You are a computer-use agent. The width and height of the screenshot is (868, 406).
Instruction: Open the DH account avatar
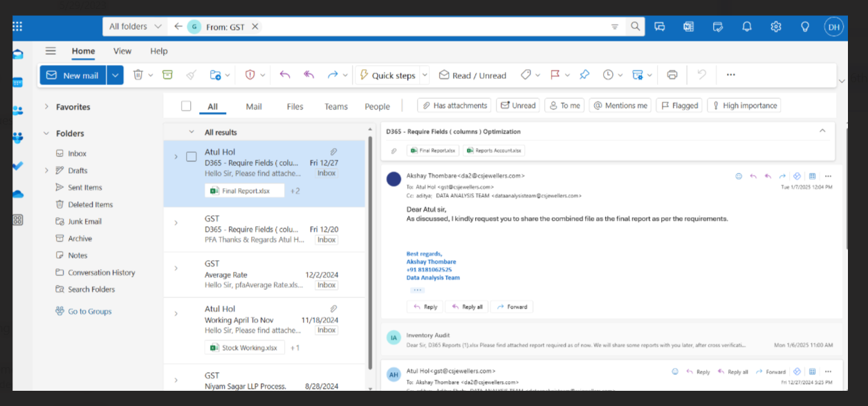[x=833, y=26]
